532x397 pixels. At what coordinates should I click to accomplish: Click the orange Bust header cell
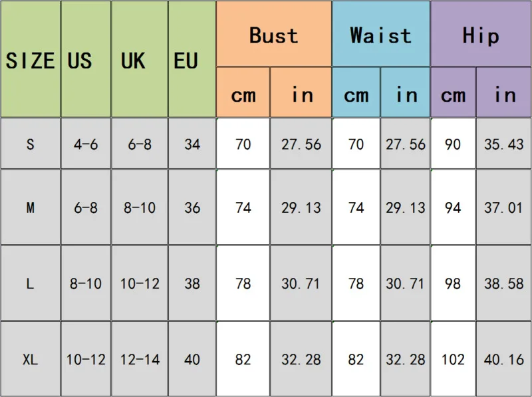pos(273,35)
